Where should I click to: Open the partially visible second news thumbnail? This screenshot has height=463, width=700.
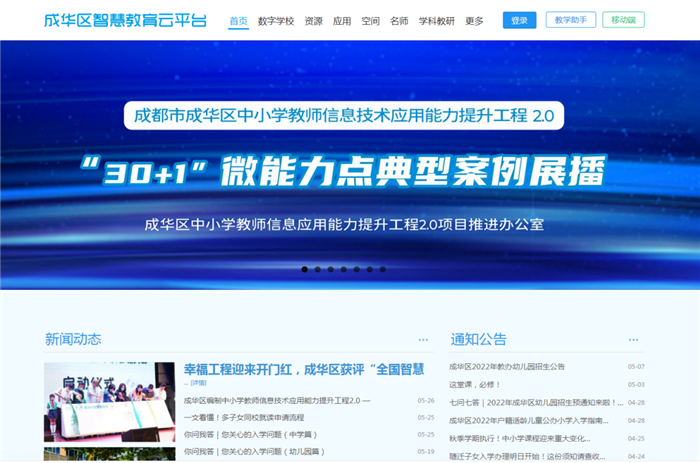click(109, 454)
